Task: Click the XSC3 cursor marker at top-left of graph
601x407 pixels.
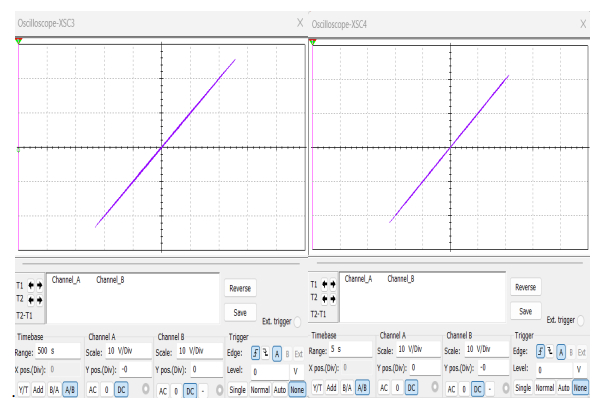Action: (19, 41)
